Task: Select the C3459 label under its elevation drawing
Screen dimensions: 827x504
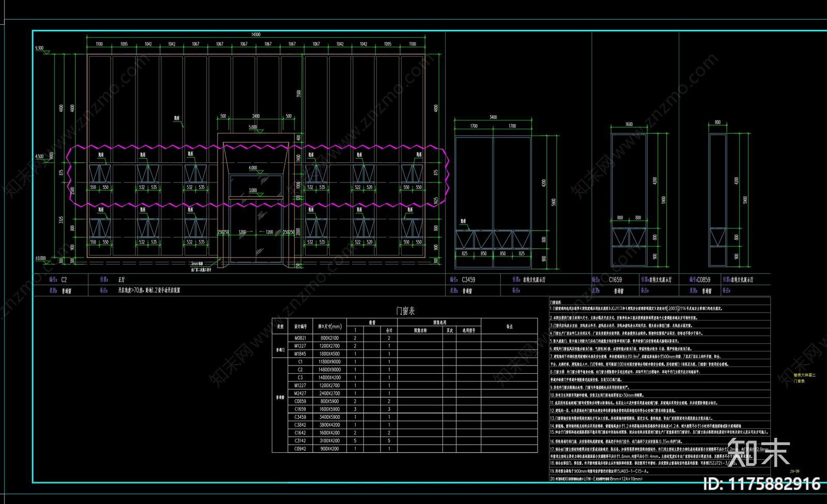Action: click(x=468, y=280)
